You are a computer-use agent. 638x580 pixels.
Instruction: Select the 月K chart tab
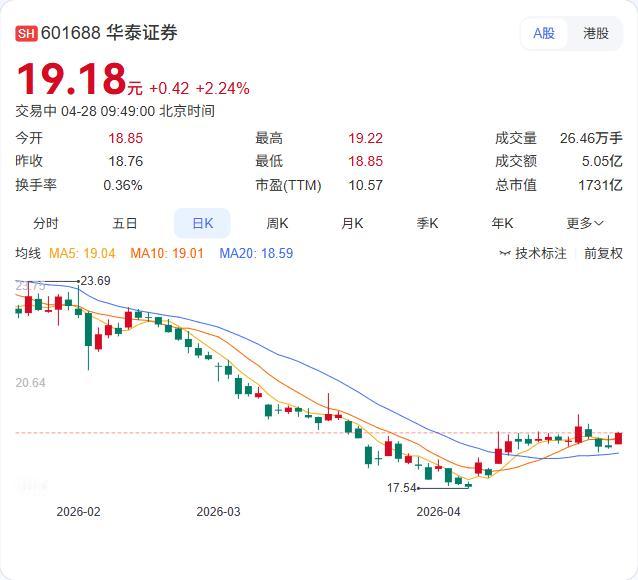pyautogui.click(x=352, y=223)
